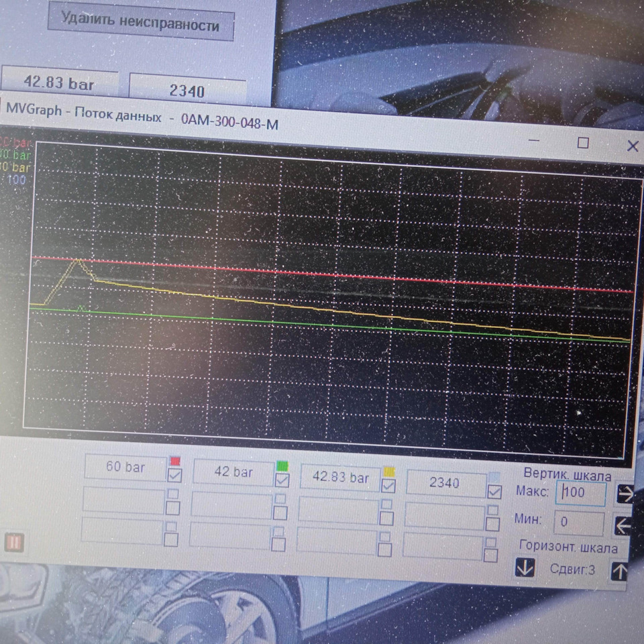Click the light blue swatch beside 2340
The image size is (644, 644).
(494, 477)
